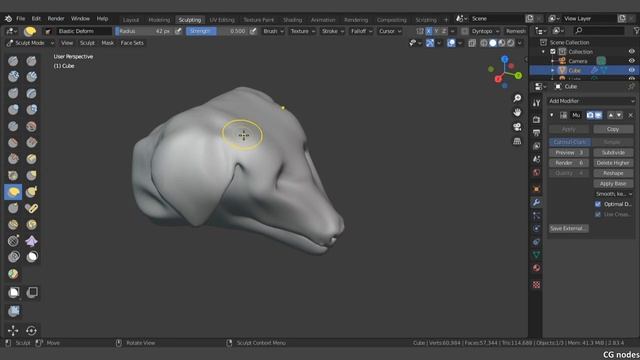The image size is (640, 360).
Task: Click the Subdivide button
Action: pyautogui.click(x=613, y=152)
